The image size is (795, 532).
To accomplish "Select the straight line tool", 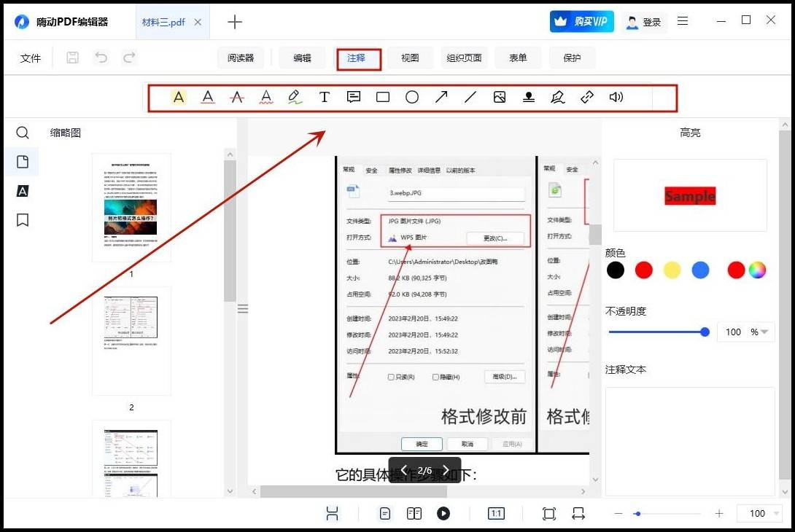I will pyautogui.click(x=470, y=97).
